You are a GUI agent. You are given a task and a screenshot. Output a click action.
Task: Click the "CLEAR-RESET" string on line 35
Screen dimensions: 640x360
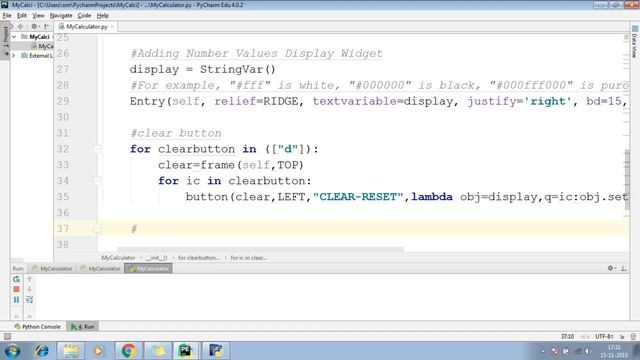tap(358, 197)
